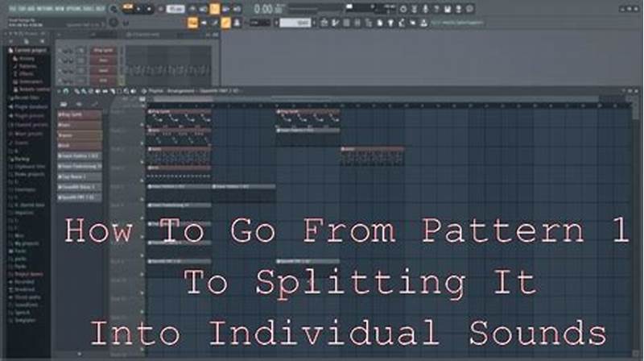Screen dimensions: 644x361
Task: Expand Mixer presets folder in the browser
Action: pos(27,134)
